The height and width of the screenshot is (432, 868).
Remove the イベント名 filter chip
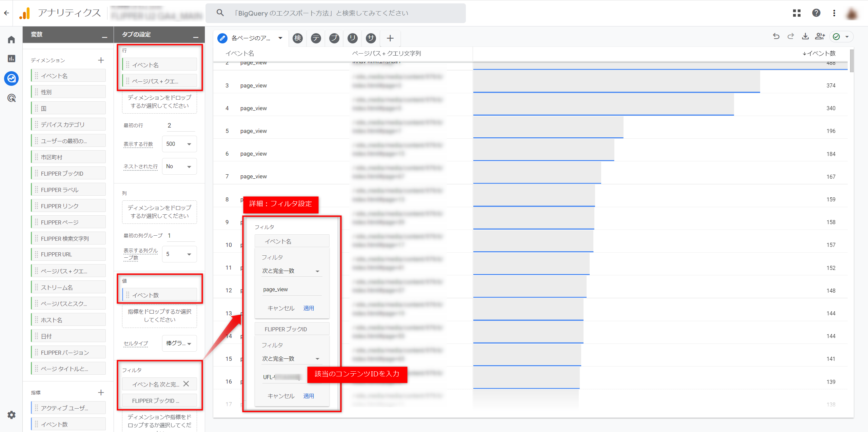186,384
